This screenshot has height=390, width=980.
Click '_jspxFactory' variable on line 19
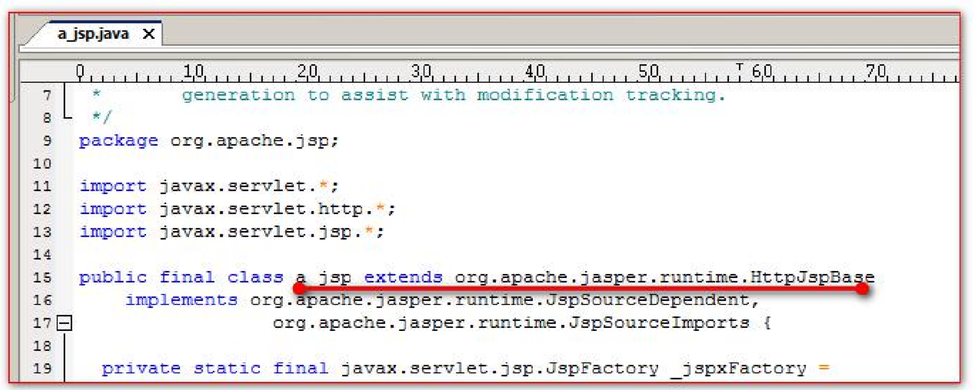click(x=739, y=368)
